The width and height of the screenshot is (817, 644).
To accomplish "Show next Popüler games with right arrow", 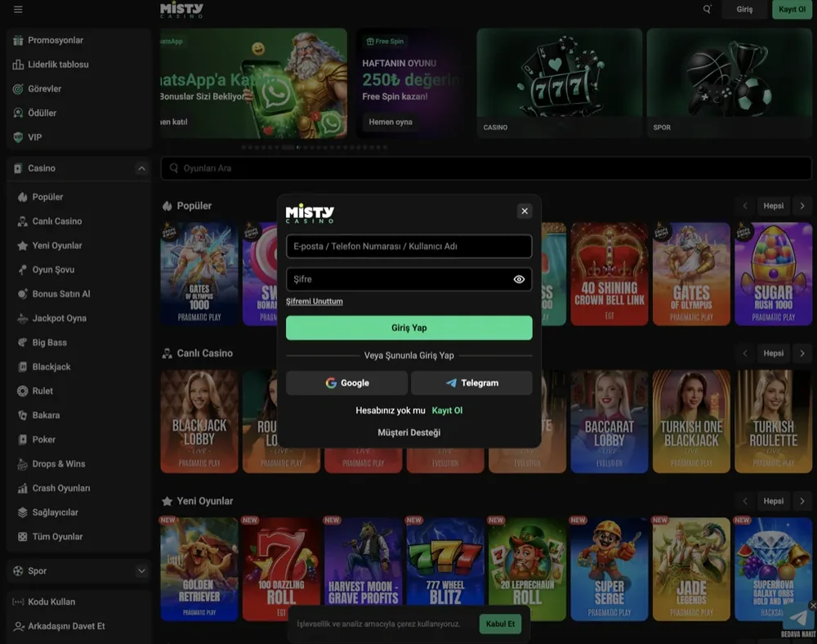I will (x=802, y=206).
